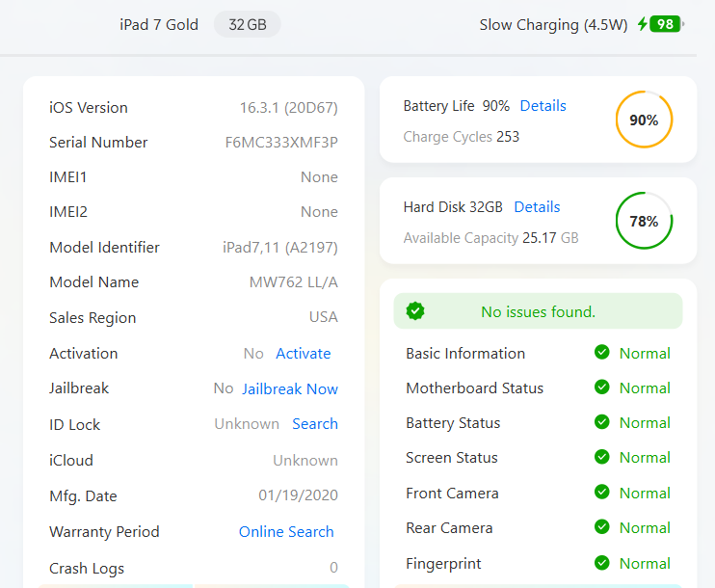Click the IMEI1 None value

319,177
